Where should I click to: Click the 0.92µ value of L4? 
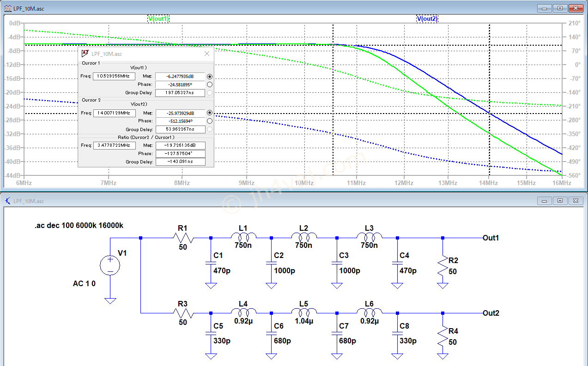244,321
